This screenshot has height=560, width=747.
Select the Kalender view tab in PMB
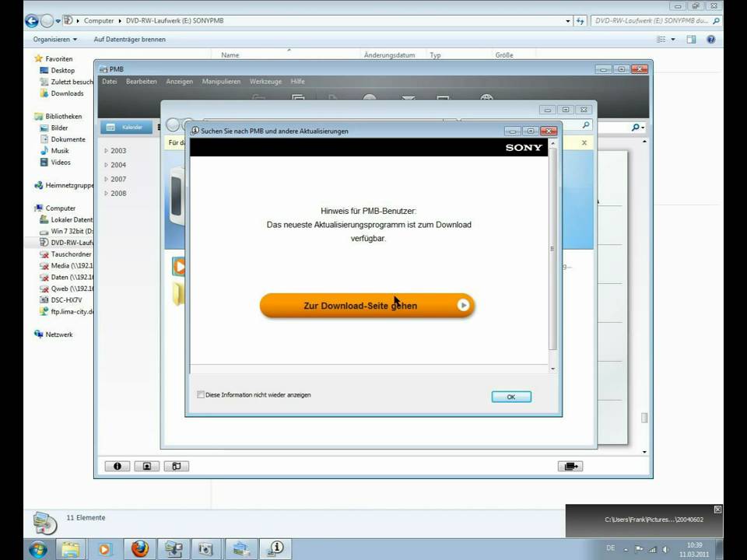point(126,127)
